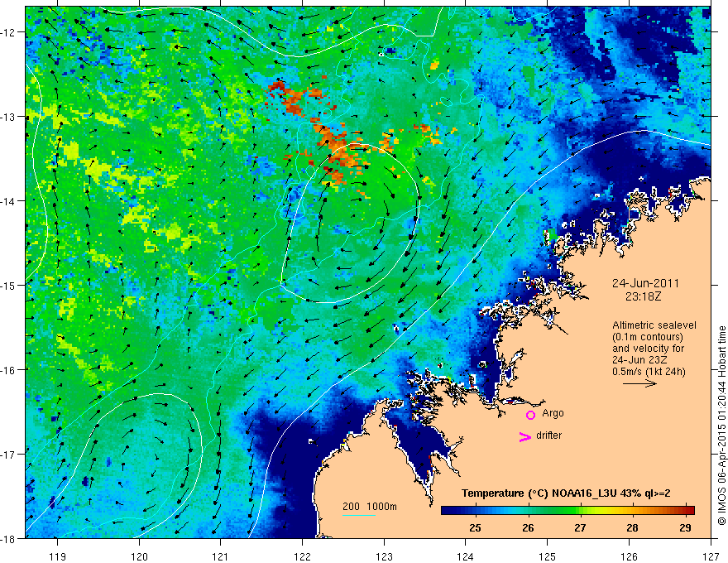Click the '200 1000m' bathymetry label
Screen dimensions: 728x563
pos(370,507)
